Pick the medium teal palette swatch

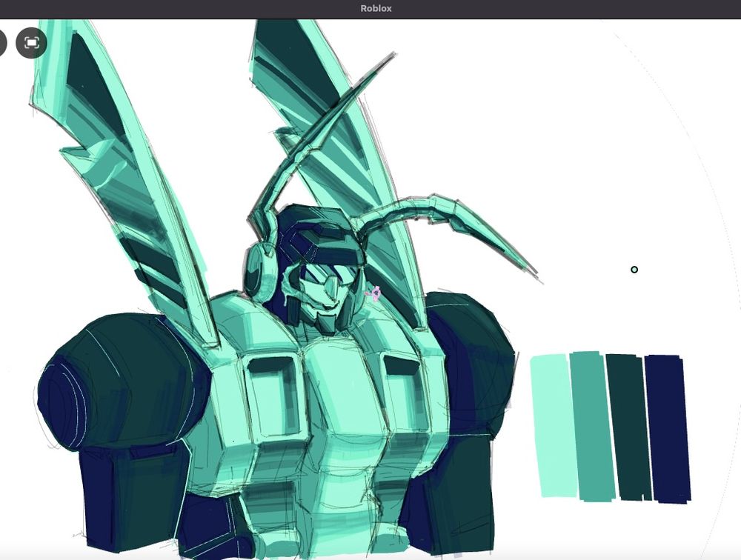pyautogui.click(x=593, y=426)
